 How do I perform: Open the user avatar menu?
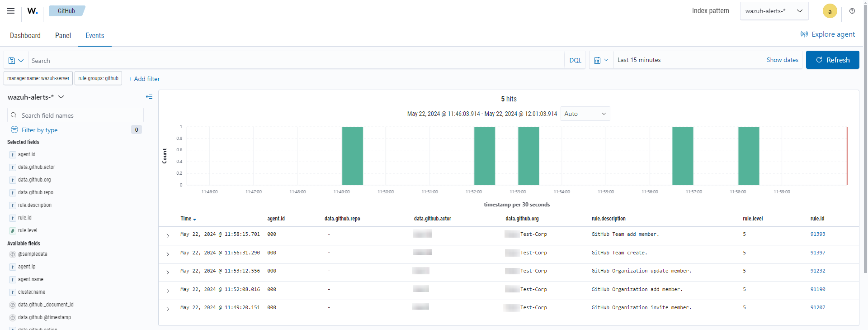point(830,11)
